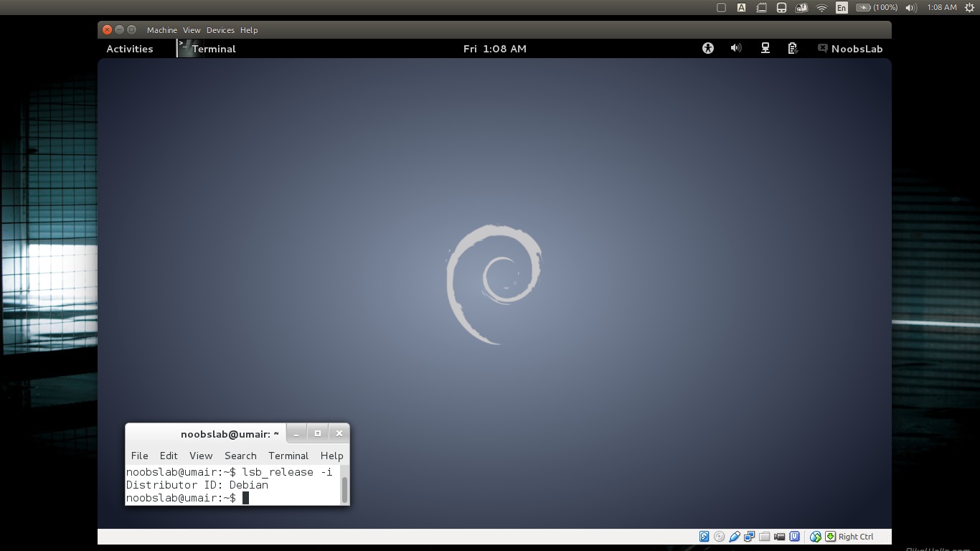
Task: Close the terminal window
Action: (339, 433)
